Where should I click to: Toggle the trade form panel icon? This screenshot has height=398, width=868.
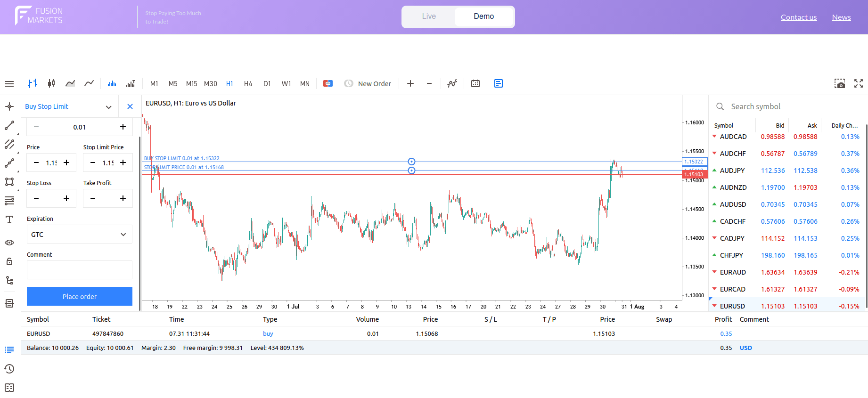[x=499, y=83]
